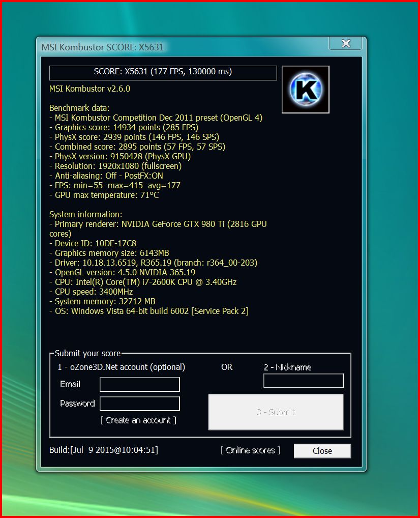Image resolution: width=420 pixels, height=518 pixels.
Task: Close the score window with X button
Action: click(345, 43)
